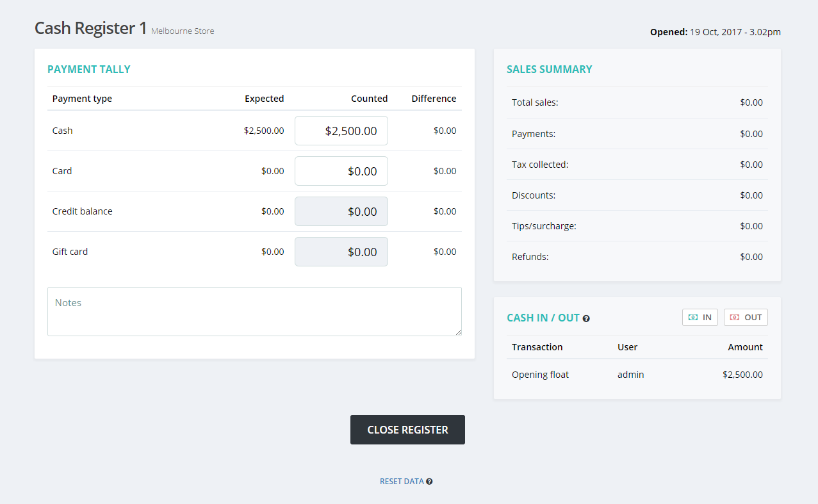The height and width of the screenshot is (504, 818).
Task: Click the Counted column header
Action: tap(369, 99)
